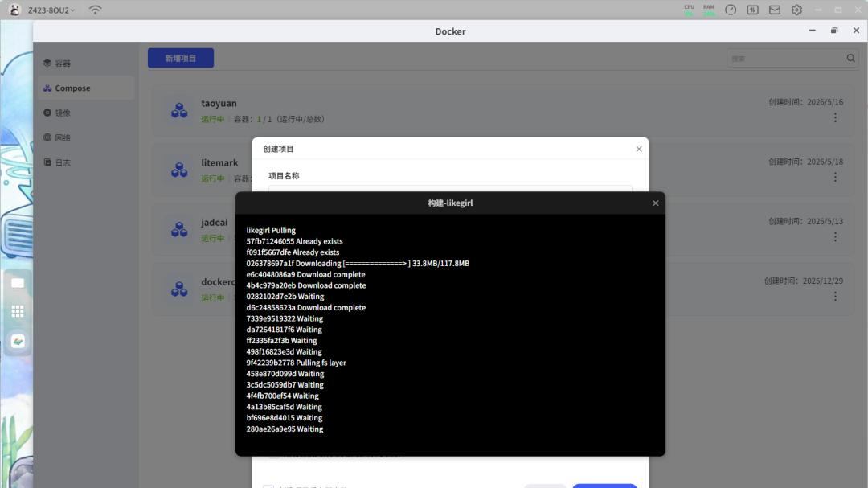Click the 新增项目 button
The height and width of the screenshot is (488, 868).
click(x=181, y=58)
